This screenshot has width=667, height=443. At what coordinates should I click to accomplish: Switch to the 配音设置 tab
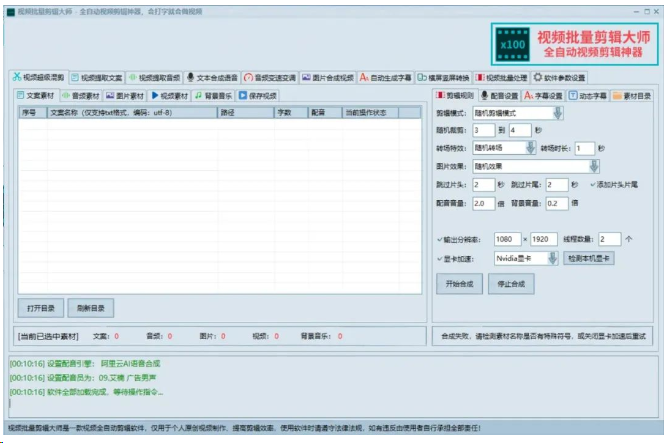tap(499, 96)
